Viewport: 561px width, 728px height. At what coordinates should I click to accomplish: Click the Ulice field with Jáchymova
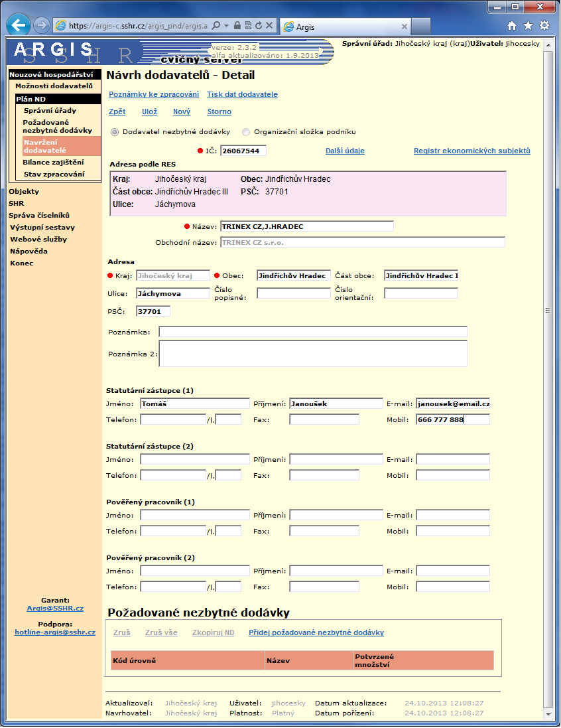point(173,293)
